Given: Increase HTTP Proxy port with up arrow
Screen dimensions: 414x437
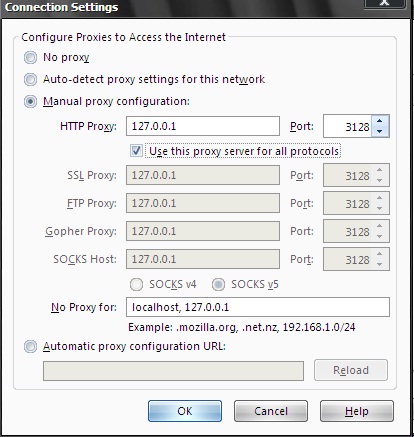Looking at the screenshot, I should [379, 121].
